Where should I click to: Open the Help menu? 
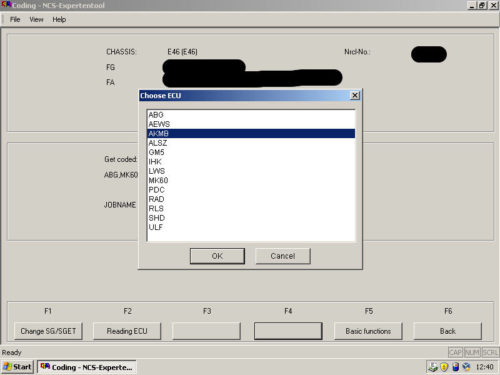(59, 19)
